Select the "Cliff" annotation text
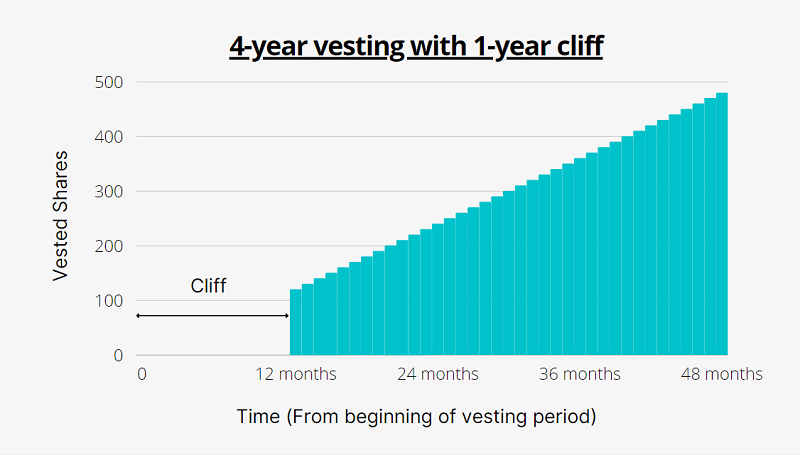Image resolution: width=800 pixels, height=455 pixels. click(x=209, y=286)
